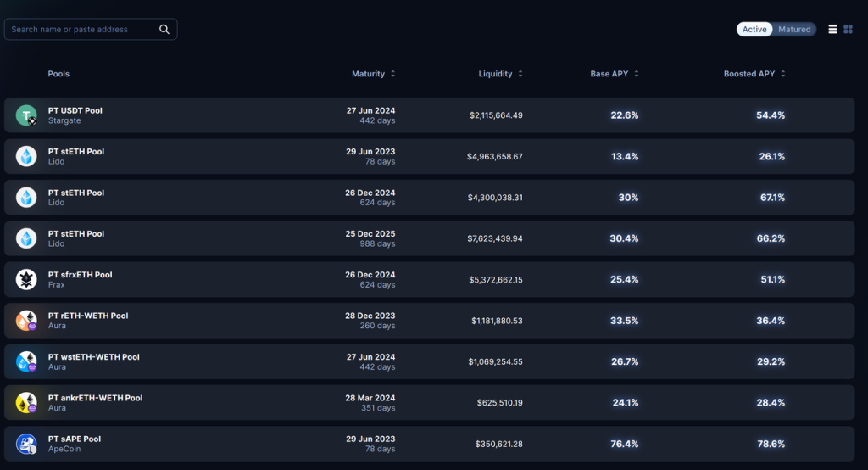Sort pools by Maturity column
Screen dimensions: 868x470
374,74
